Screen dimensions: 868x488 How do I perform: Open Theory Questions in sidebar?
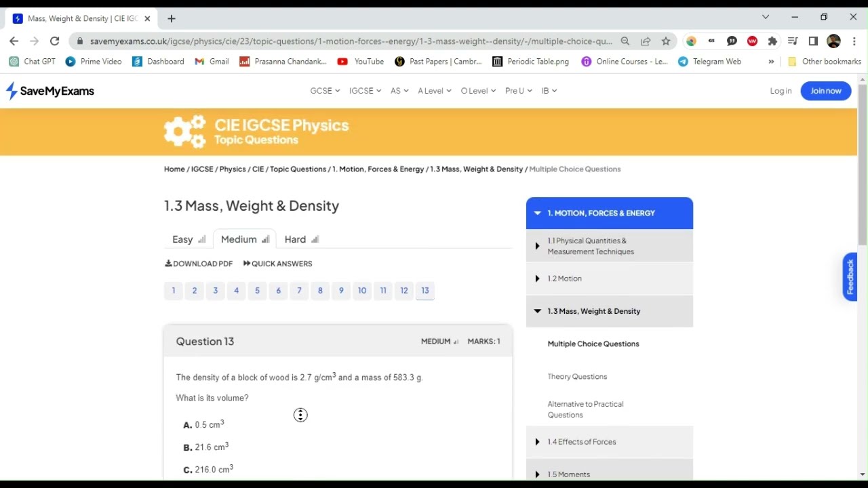click(x=577, y=377)
